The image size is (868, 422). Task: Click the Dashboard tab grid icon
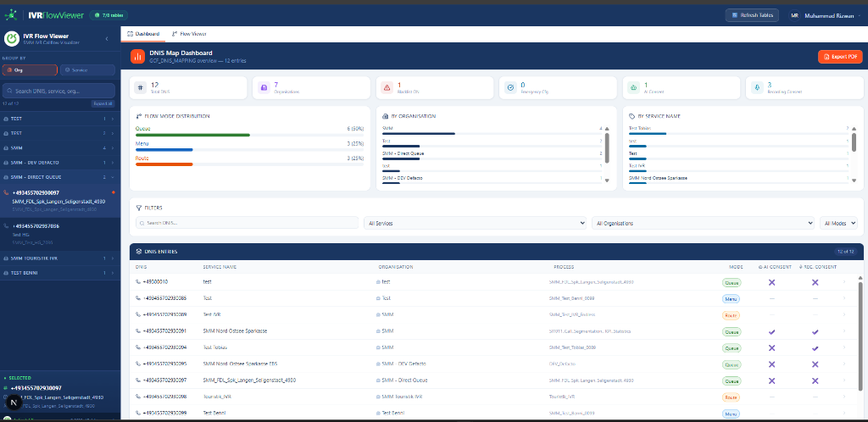tap(130, 34)
